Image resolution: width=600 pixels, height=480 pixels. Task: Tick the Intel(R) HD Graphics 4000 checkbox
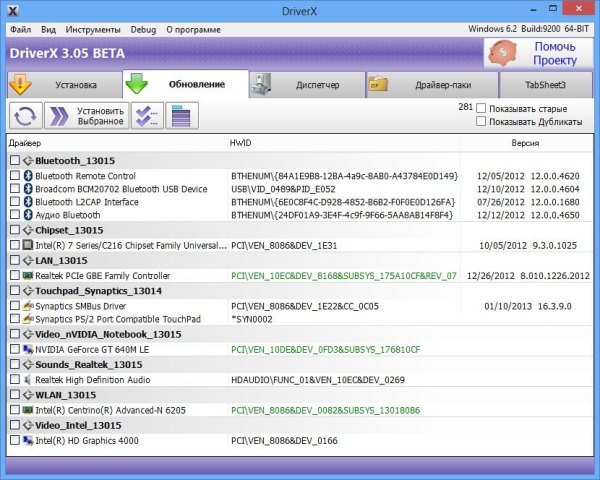tap(14, 440)
